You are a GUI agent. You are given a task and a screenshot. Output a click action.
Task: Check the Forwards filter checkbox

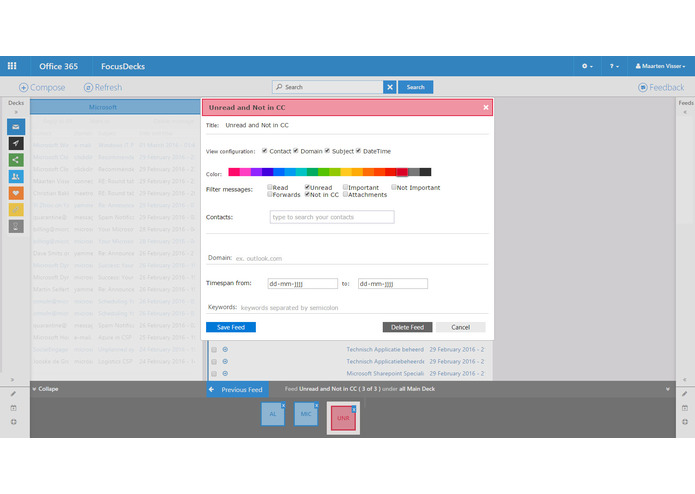[x=269, y=194]
